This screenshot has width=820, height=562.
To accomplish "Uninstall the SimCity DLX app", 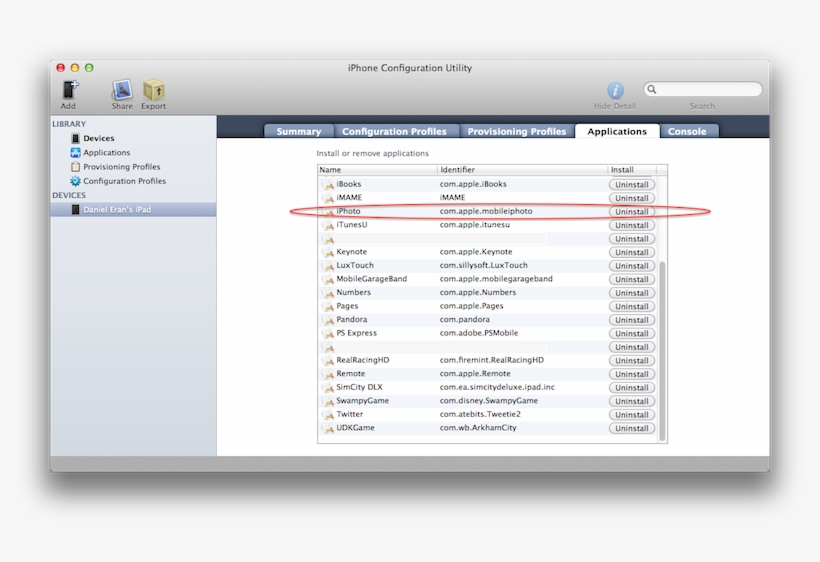I will coord(632,388).
